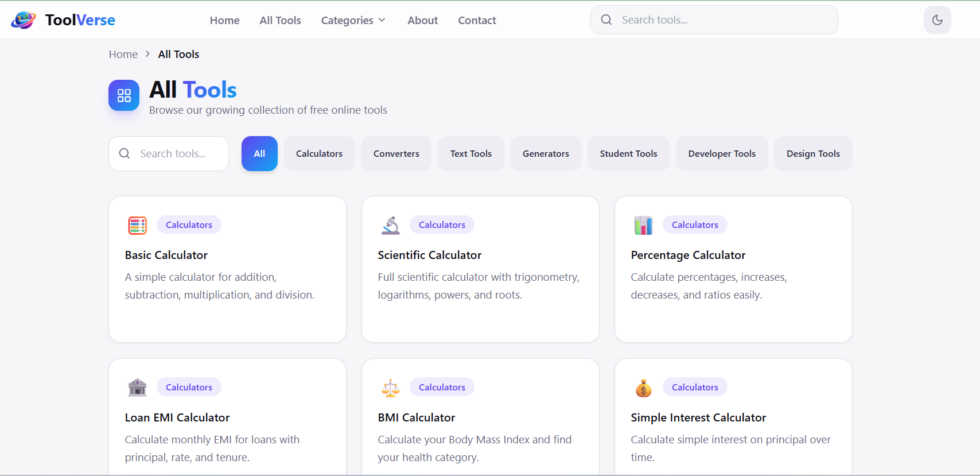Click the money bag icon on Simple Interest card
The image size is (980, 476).
point(643,388)
